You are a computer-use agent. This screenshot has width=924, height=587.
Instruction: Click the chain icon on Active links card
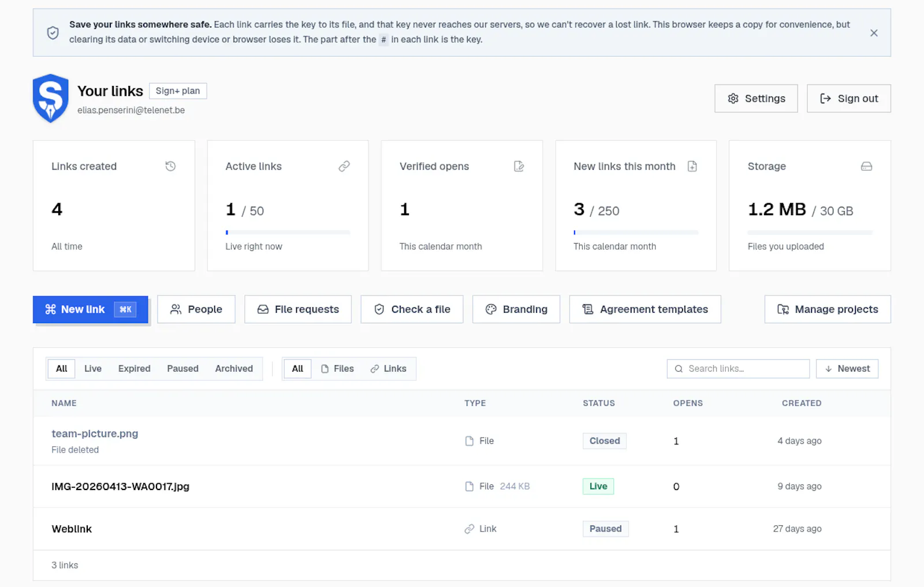344,166
